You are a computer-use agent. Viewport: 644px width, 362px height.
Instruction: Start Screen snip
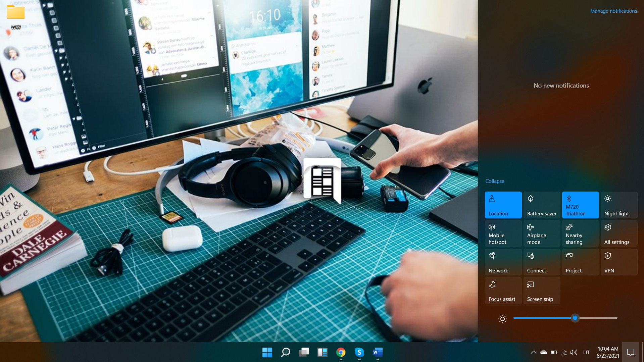pyautogui.click(x=542, y=291)
